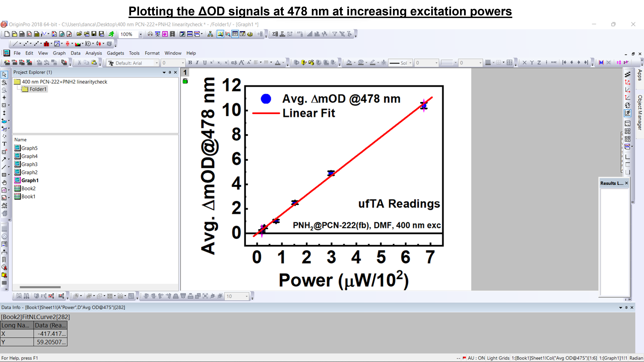This screenshot has width=644, height=362.
Task: Open the Default: Arial font dropdown
Action: [x=157, y=63]
